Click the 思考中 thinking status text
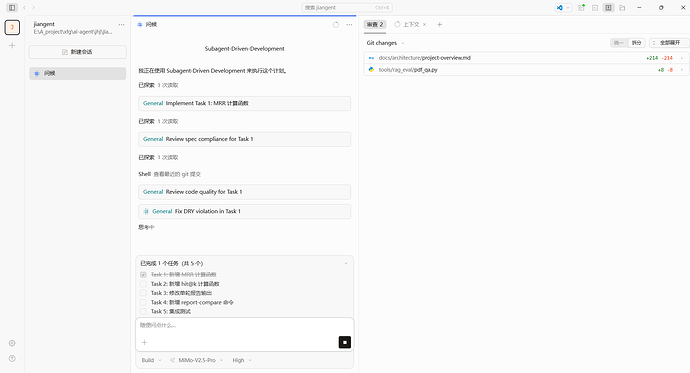The width and height of the screenshot is (690, 373). pos(147,227)
